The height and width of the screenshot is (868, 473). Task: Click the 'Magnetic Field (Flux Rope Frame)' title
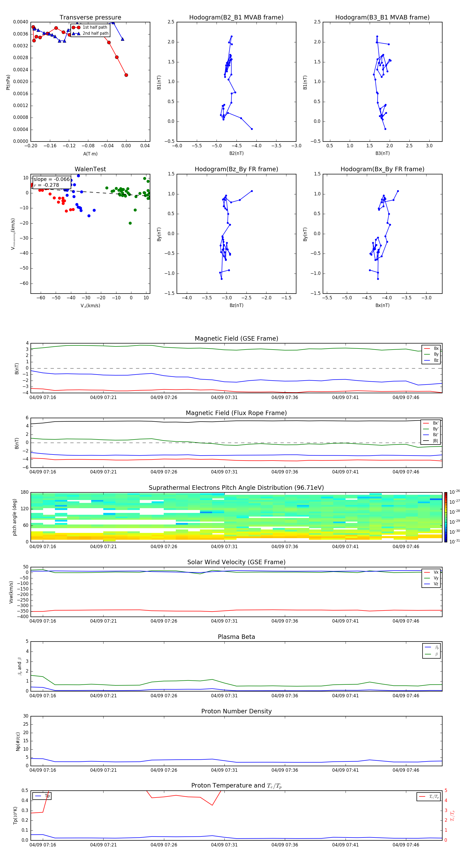pos(236,413)
